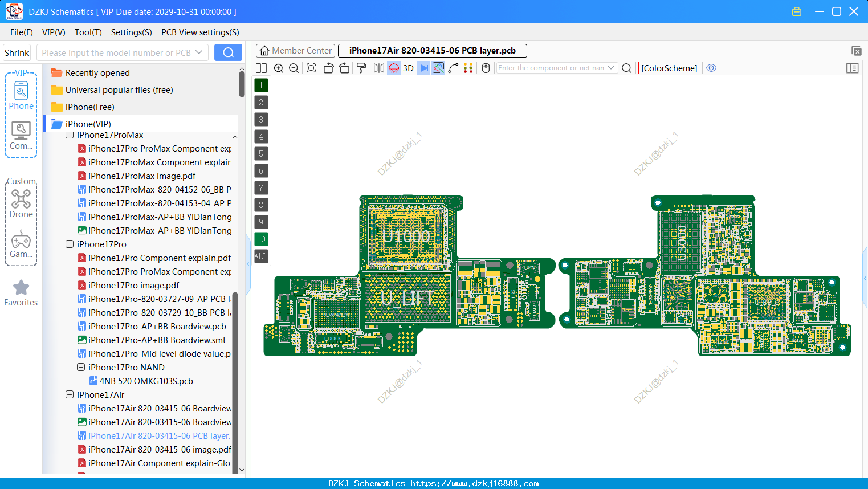Screen dimensions: 868x489
Task: Click the Shrink button
Action: [x=17, y=52]
